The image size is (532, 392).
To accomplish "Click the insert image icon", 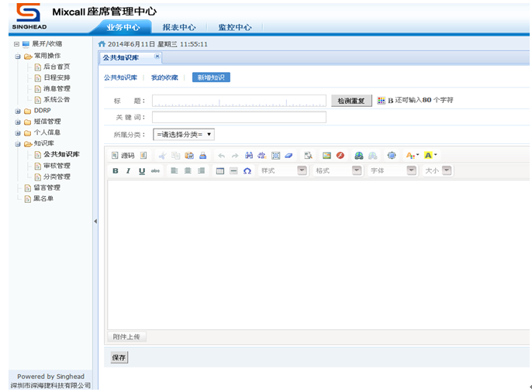I will pyautogui.click(x=326, y=156).
